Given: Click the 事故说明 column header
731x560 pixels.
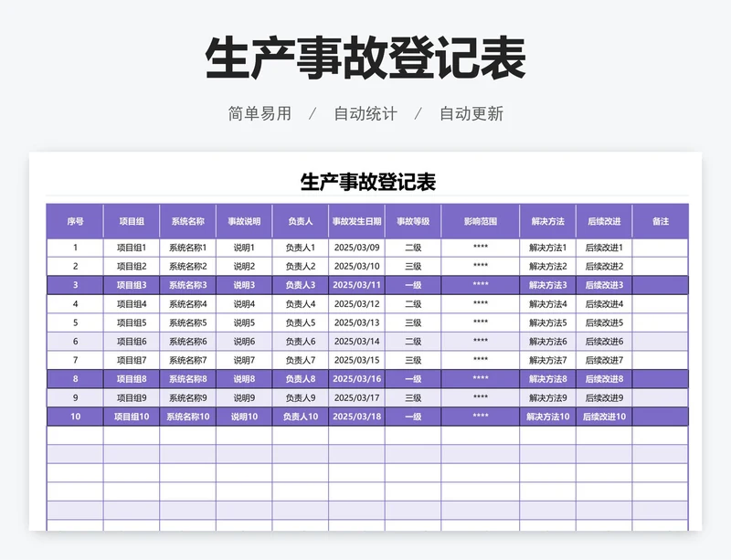Looking at the screenshot, I should point(244,221).
